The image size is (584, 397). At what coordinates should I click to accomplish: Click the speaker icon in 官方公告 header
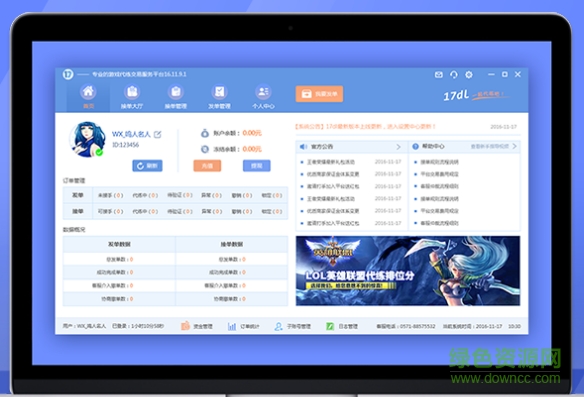coord(304,146)
